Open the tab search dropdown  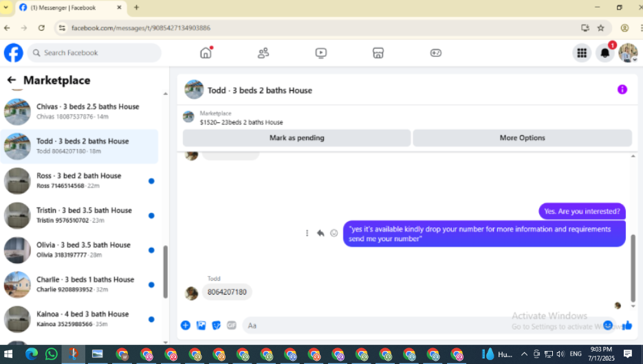coord(6,8)
